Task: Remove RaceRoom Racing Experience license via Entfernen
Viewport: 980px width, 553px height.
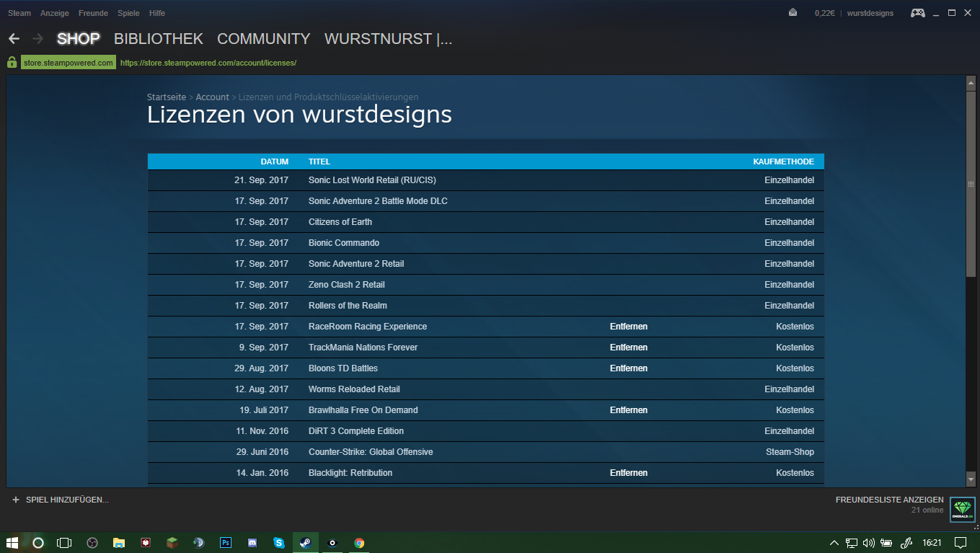Action: click(x=629, y=327)
